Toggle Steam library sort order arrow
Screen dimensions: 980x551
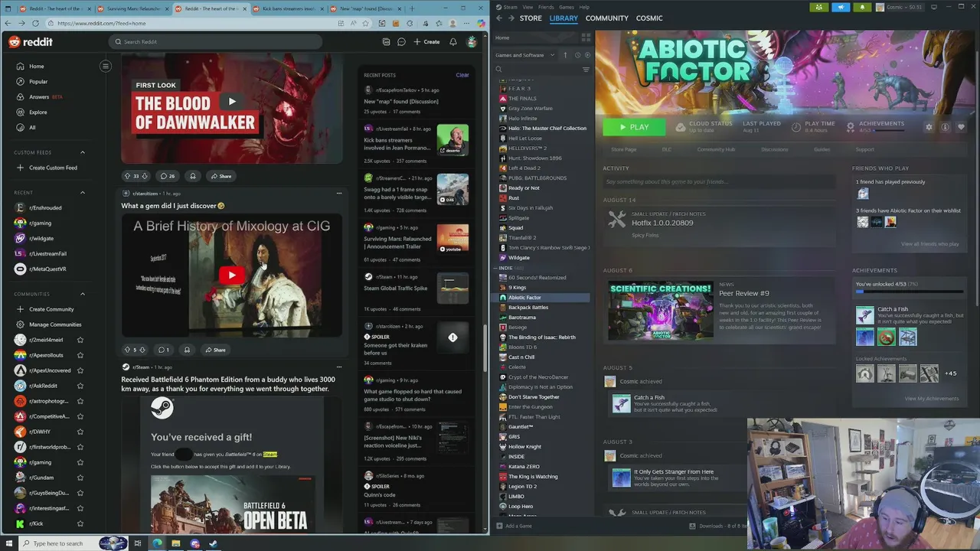[x=565, y=55]
